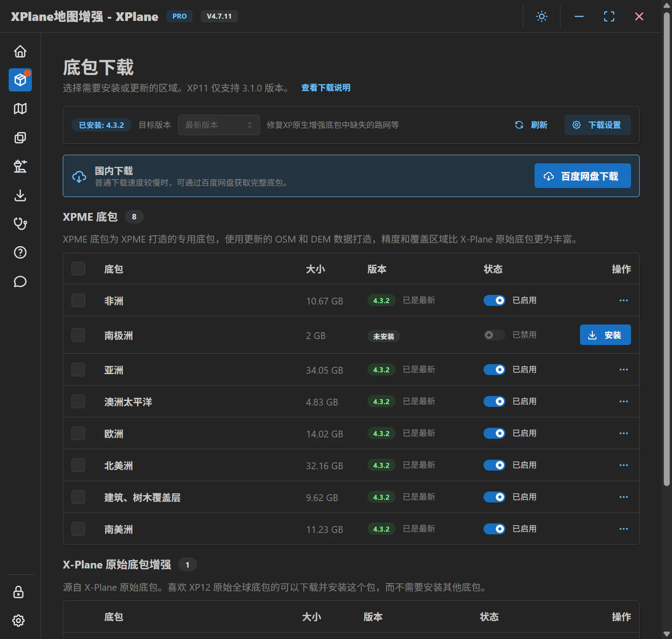Click the 已是最新 label for 北美洲

[419, 465]
